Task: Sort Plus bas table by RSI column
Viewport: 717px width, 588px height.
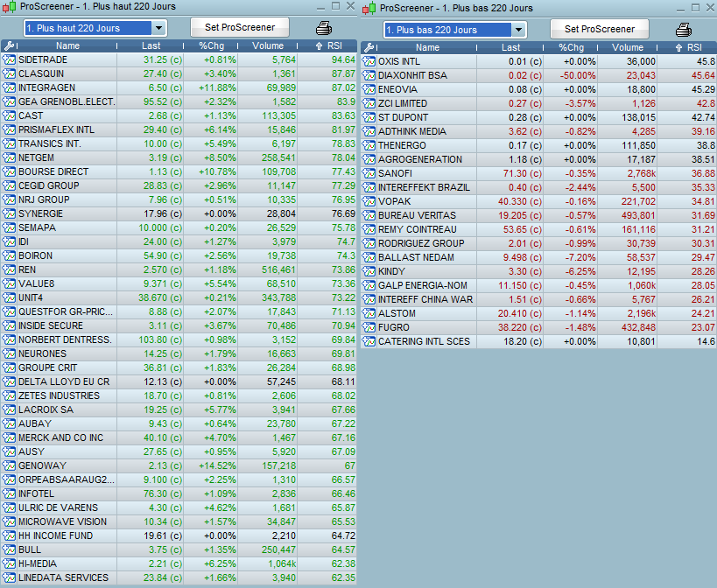Action: point(688,47)
